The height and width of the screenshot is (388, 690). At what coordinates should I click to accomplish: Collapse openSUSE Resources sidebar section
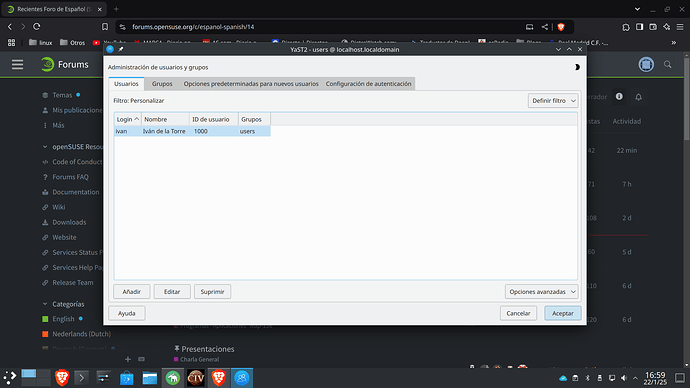(45, 146)
